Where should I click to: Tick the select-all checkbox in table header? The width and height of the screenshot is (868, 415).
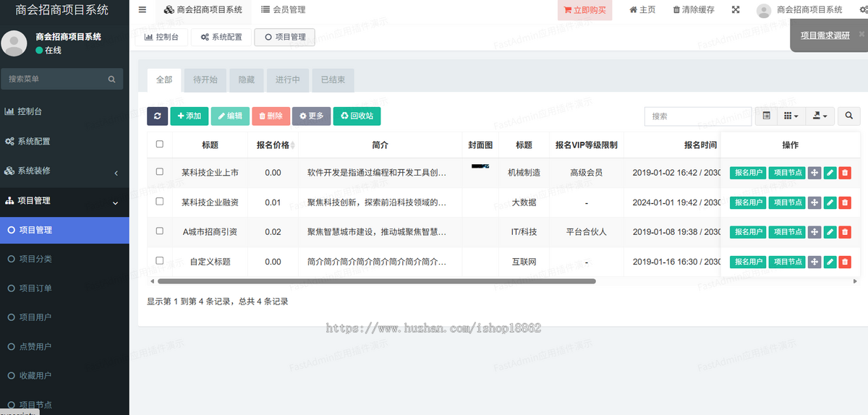coord(160,145)
